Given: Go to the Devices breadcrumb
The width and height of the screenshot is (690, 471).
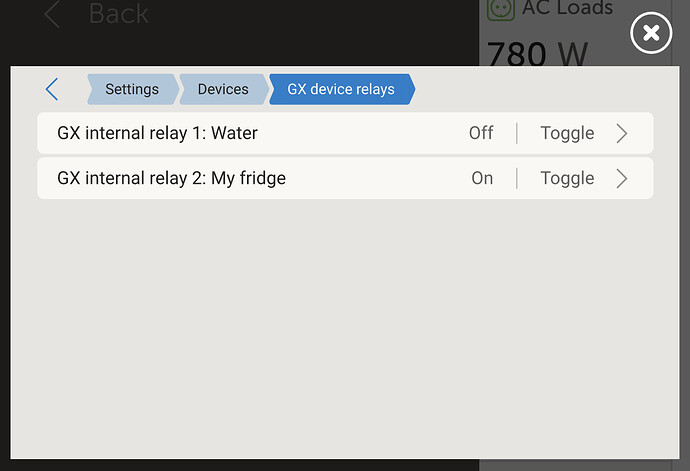Looking at the screenshot, I should click(x=222, y=89).
